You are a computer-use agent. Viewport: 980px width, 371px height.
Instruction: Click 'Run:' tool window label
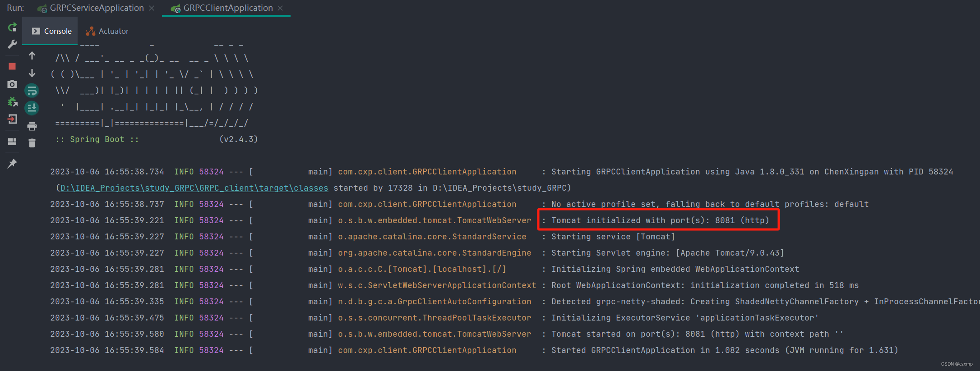[x=16, y=8]
